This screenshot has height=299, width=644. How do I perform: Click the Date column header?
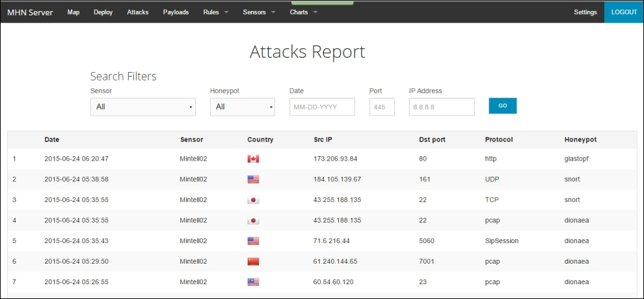[x=52, y=140]
